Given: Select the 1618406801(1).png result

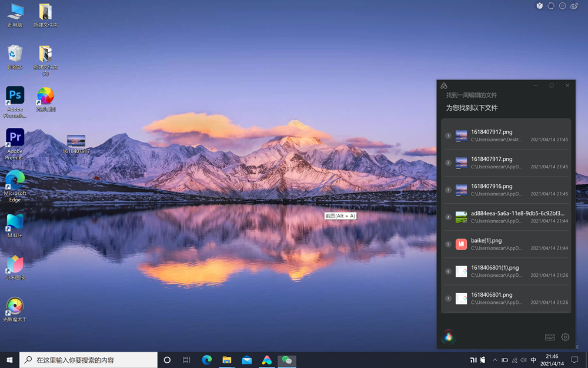Looking at the screenshot, I should pyautogui.click(x=506, y=271).
